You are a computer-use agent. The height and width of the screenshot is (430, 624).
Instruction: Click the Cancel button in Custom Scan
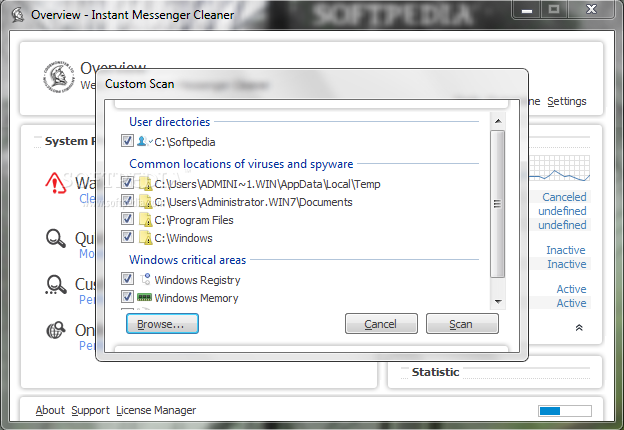point(381,324)
